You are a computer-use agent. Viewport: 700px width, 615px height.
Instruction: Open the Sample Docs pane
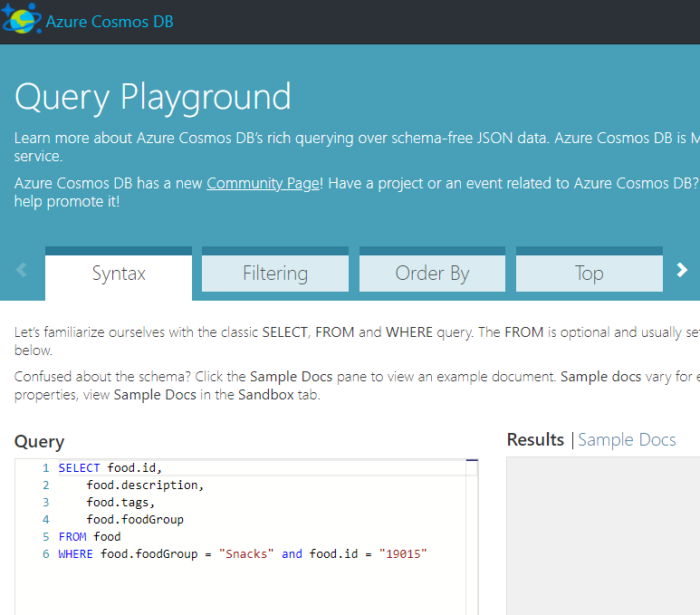coord(627,440)
